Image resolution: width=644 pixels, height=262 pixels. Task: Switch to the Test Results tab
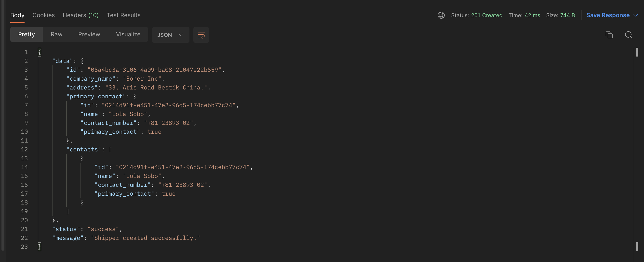click(123, 15)
